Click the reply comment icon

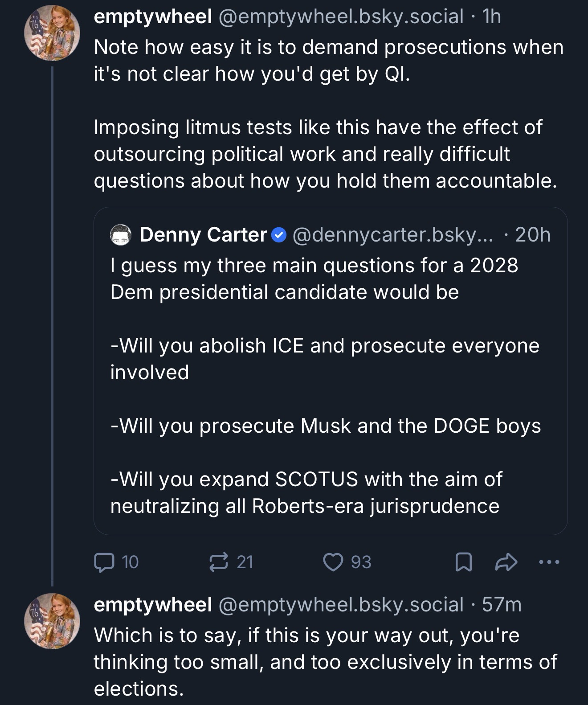click(104, 562)
